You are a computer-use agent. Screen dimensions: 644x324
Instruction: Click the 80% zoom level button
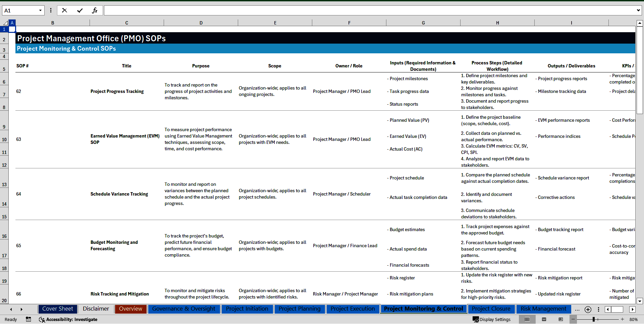(x=633, y=319)
